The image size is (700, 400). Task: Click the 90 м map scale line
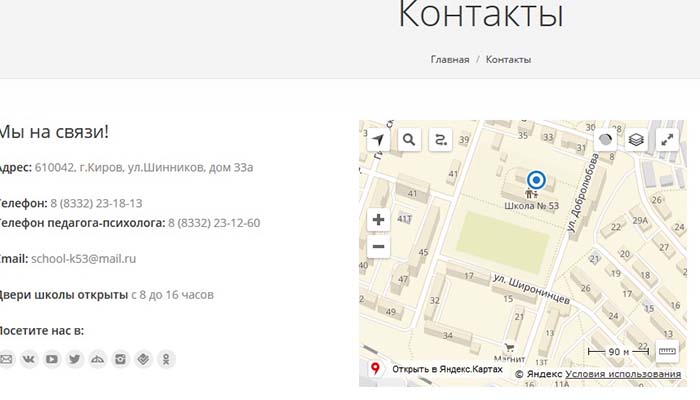pos(618,352)
